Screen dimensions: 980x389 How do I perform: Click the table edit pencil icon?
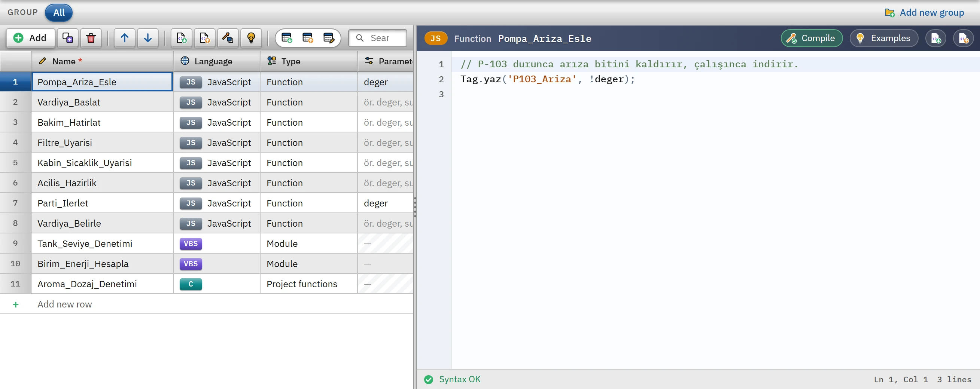pyautogui.click(x=329, y=38)
